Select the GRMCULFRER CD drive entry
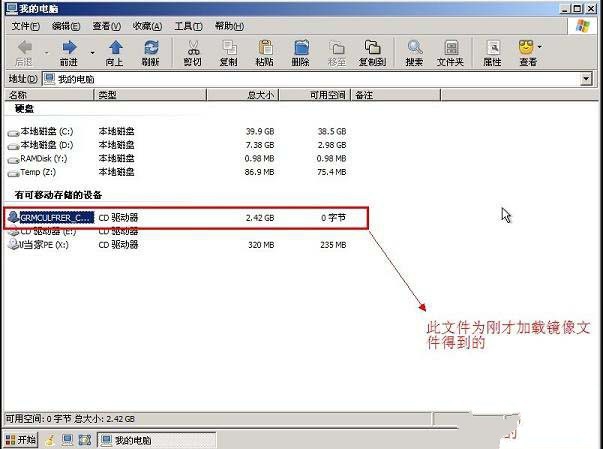Image resolution: width=603 pixels, height=449 pixels. [55, 217]
